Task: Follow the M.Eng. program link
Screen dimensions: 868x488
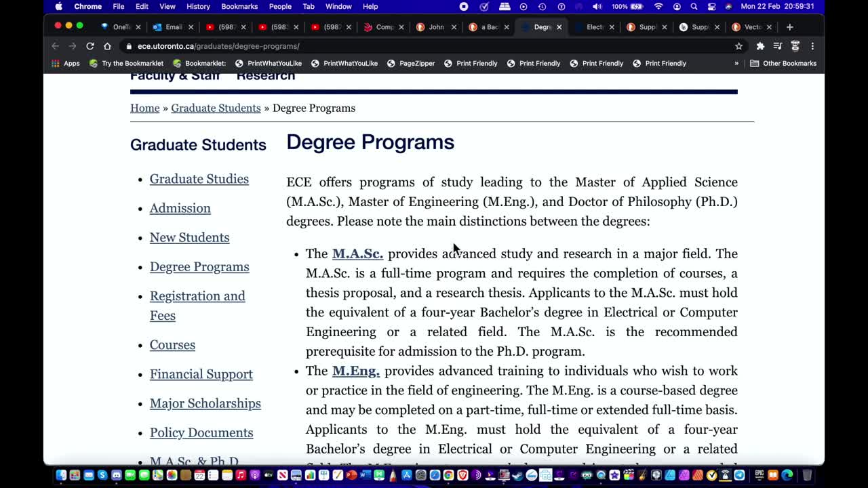Action: (356, 371)
